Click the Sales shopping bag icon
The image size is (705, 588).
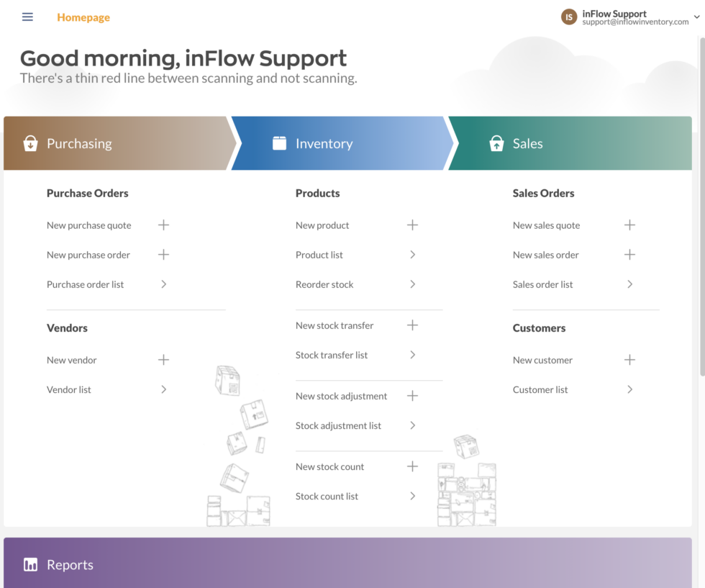pos(496,143)
